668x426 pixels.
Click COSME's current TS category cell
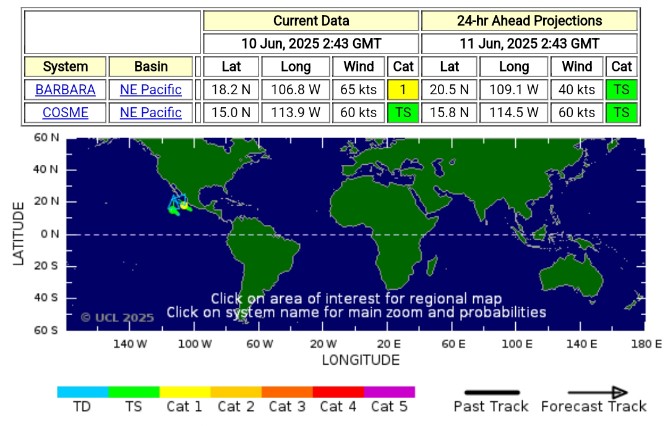[403, 112]
